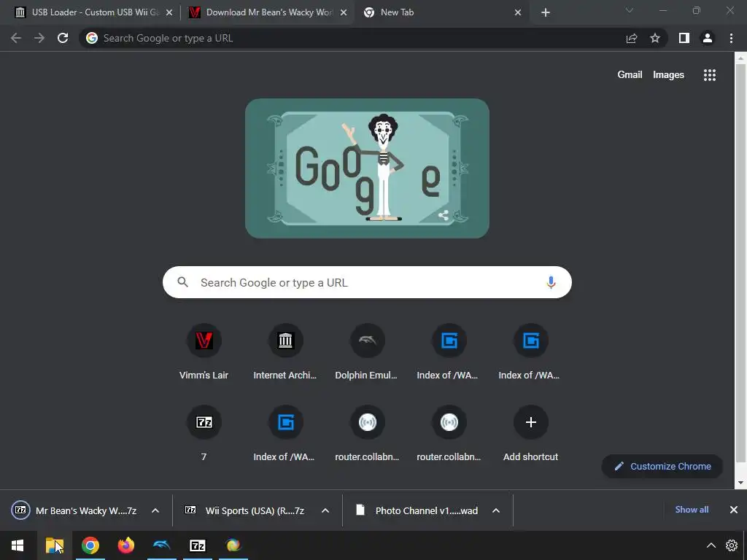Viewport: 747px width, 560px height.
Task: Open the Images link
Action: 668,75
